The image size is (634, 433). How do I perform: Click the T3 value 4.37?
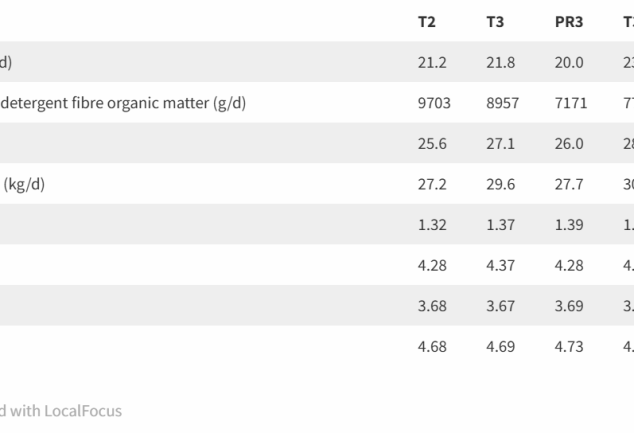pos(501,266)
